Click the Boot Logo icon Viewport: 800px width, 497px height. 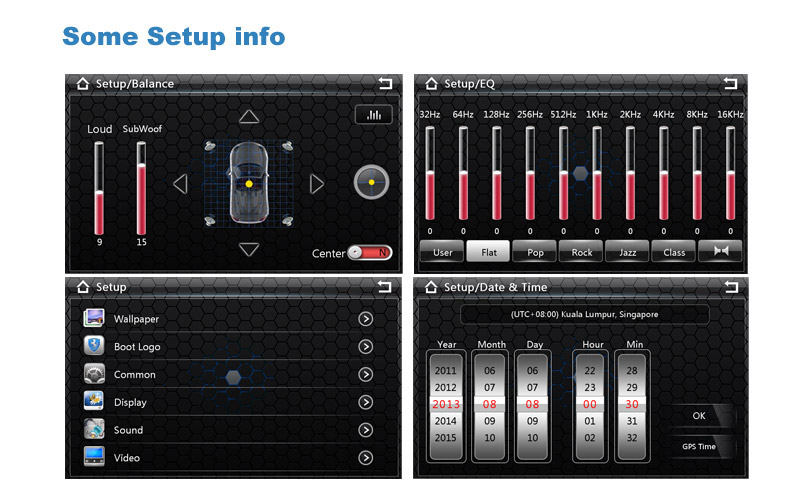pos(95,347)
